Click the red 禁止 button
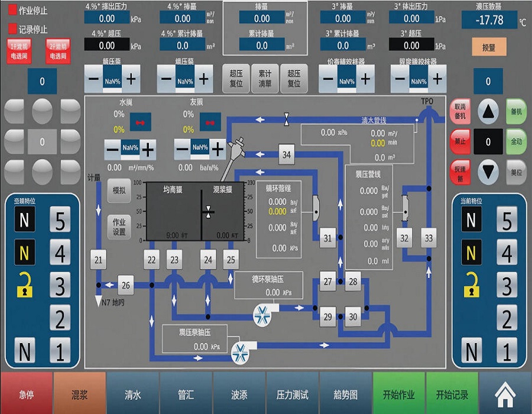Screen dimensions: 532x414 [x=460, y=141]
